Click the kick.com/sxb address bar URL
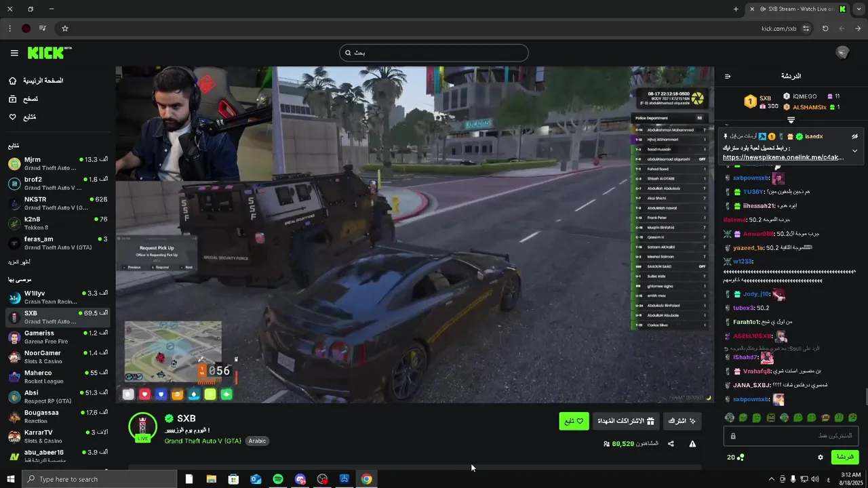Image resolution: width=868 pixels, height=488 pixels. pyautogui.click(x=778, y=28)
